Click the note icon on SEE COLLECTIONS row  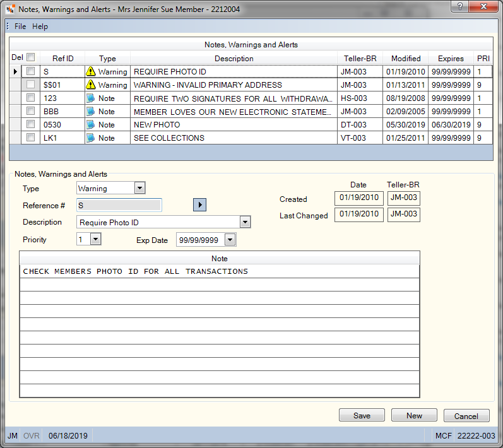(x=91, y=138)
